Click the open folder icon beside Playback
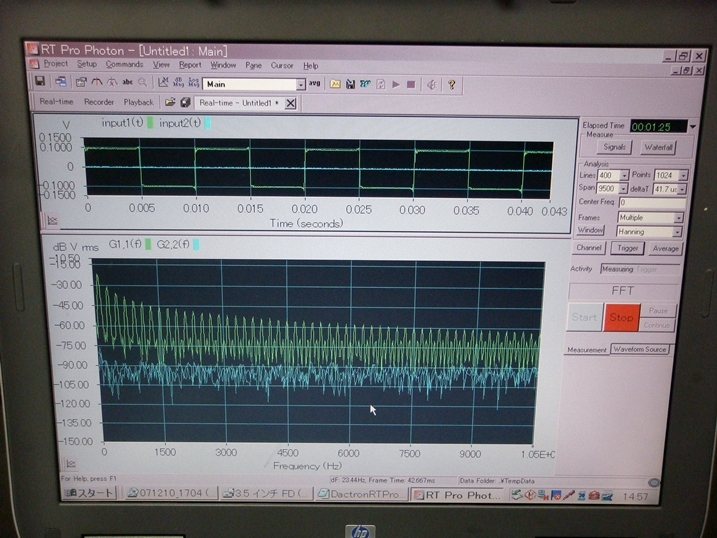The image size is (717, 538). 170,102
